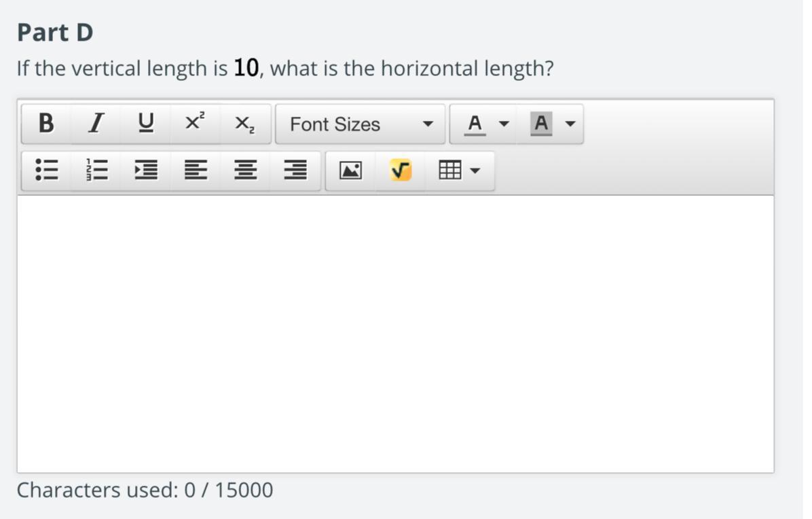
Task: Open the insert table menu
Action: point(460,171)
